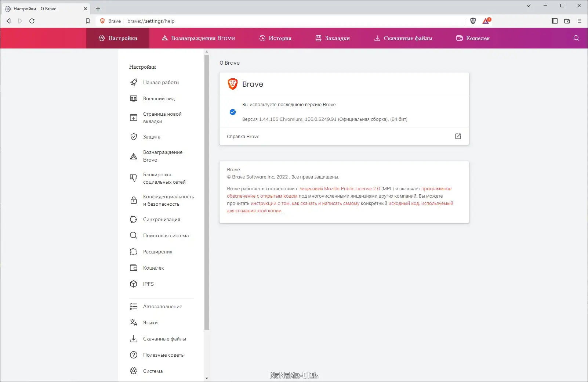588x382 pixels.
Task: Click the version text 1.44.105 Chromium line
Action: click(x=325, y=119)
